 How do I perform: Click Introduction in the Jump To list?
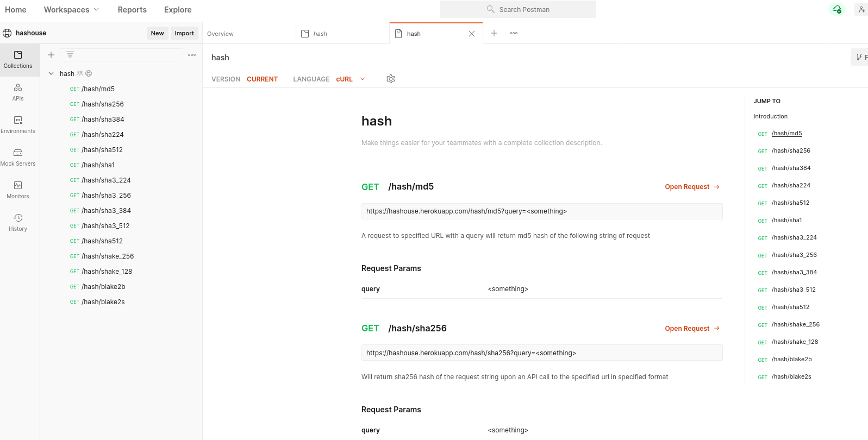(x=770, y=116)
